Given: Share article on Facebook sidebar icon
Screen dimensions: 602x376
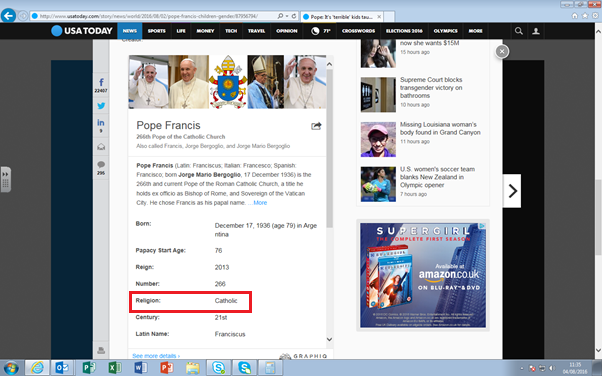Looking at the screenshot, I should 101,85.
